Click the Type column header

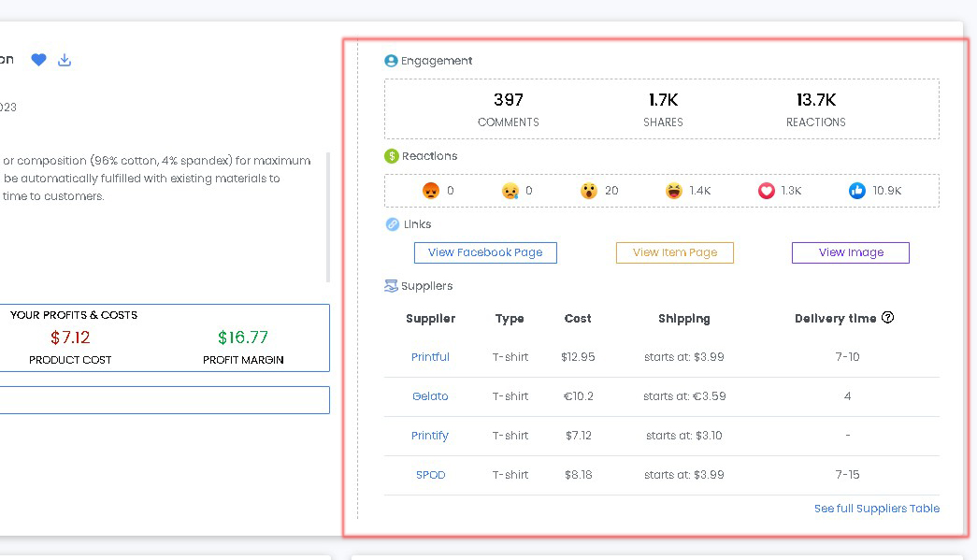click(x=510, y=318)
